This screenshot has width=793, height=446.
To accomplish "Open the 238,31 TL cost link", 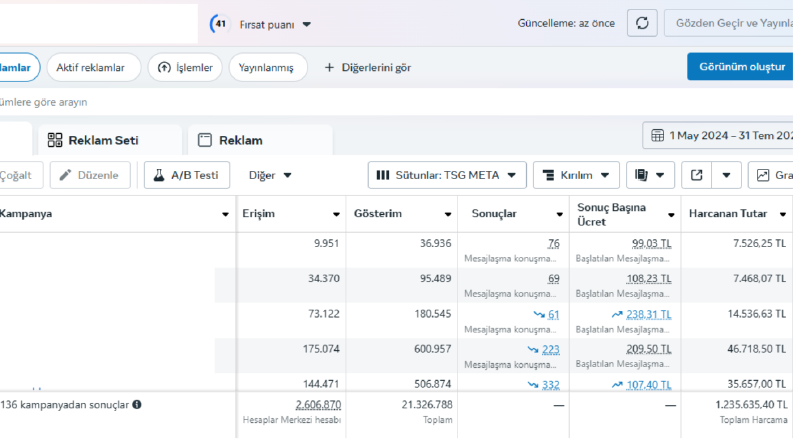I will tap(648, 315).
